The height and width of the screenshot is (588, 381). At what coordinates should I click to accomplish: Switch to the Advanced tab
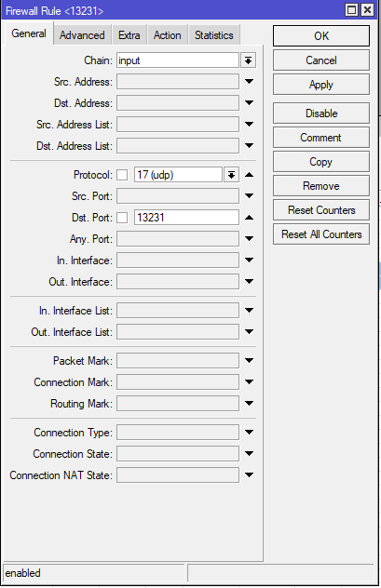tap(82, 35)
